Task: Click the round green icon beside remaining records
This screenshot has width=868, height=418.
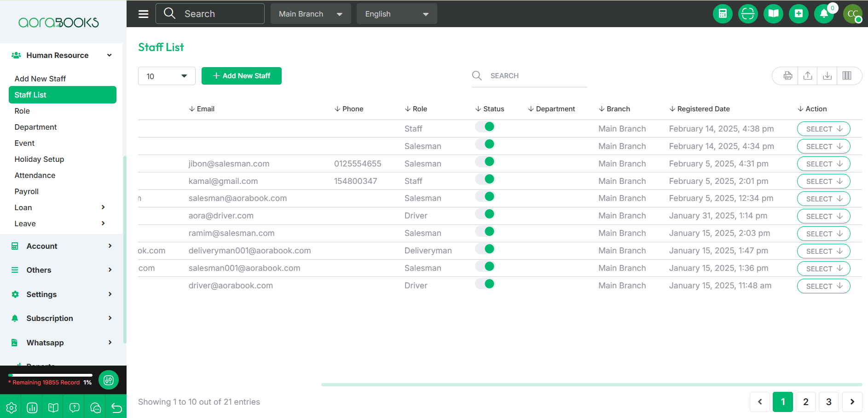Action: (109, 380)
